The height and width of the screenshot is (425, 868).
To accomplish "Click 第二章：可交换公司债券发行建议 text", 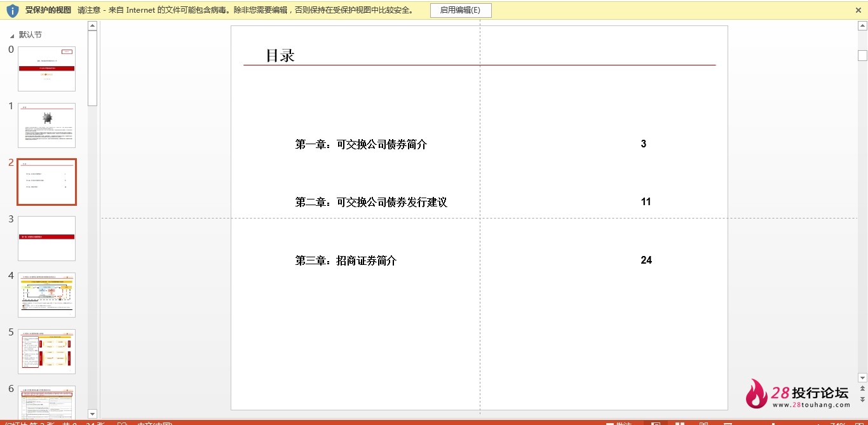I will (x=371, y=202).
